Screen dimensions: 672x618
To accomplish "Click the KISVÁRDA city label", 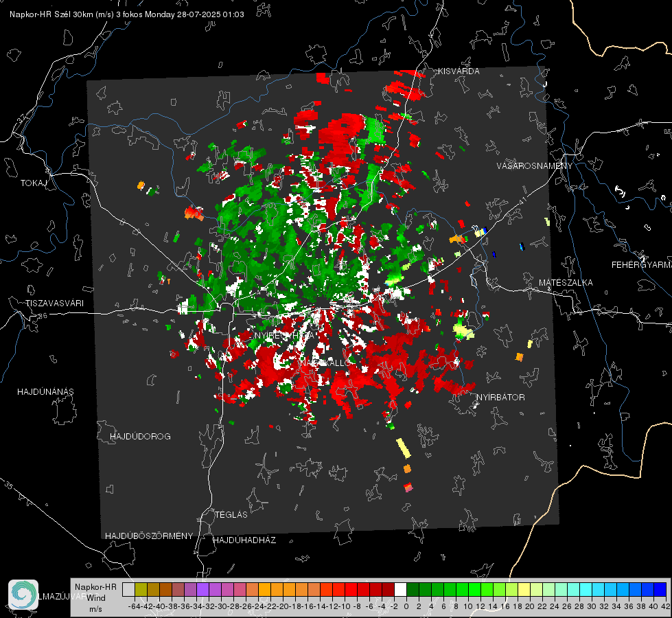I will (459, 71).
